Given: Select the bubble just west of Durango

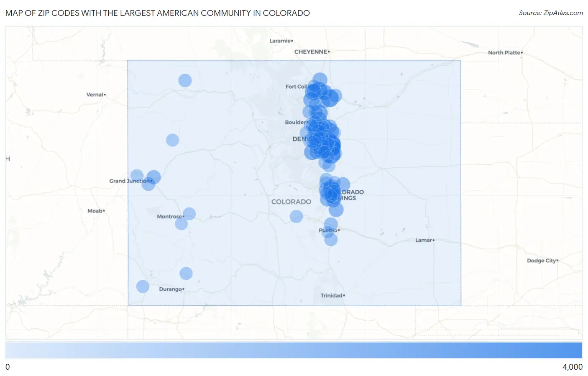Looking at the screenshot, I should [x=143, y=286].
